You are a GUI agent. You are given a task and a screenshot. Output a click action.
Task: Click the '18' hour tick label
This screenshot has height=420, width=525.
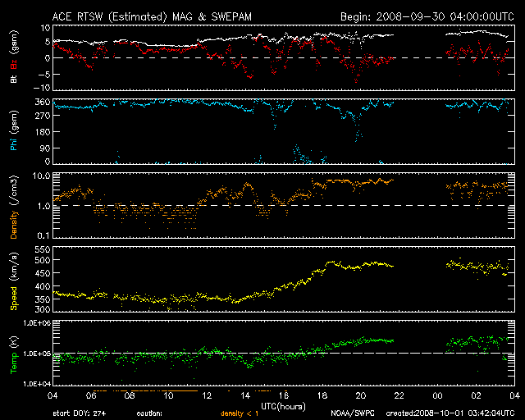tap(322, 396)
